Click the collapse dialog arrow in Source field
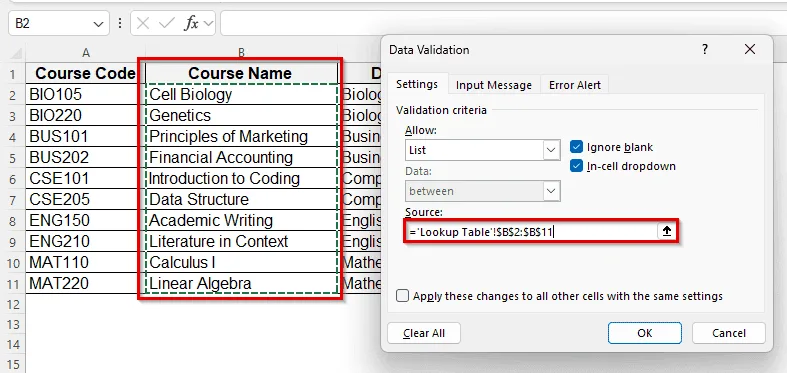Viewport: 787px width, 373px height. tap(666, 231)
